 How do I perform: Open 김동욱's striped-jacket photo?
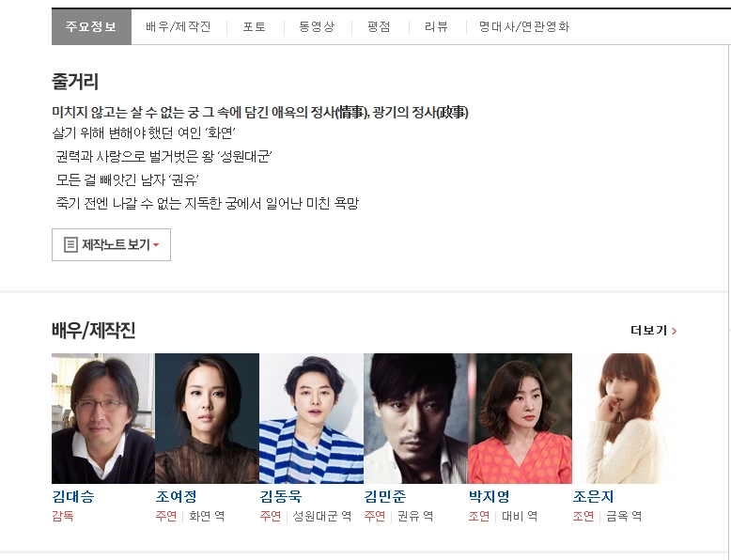(311, 418)
